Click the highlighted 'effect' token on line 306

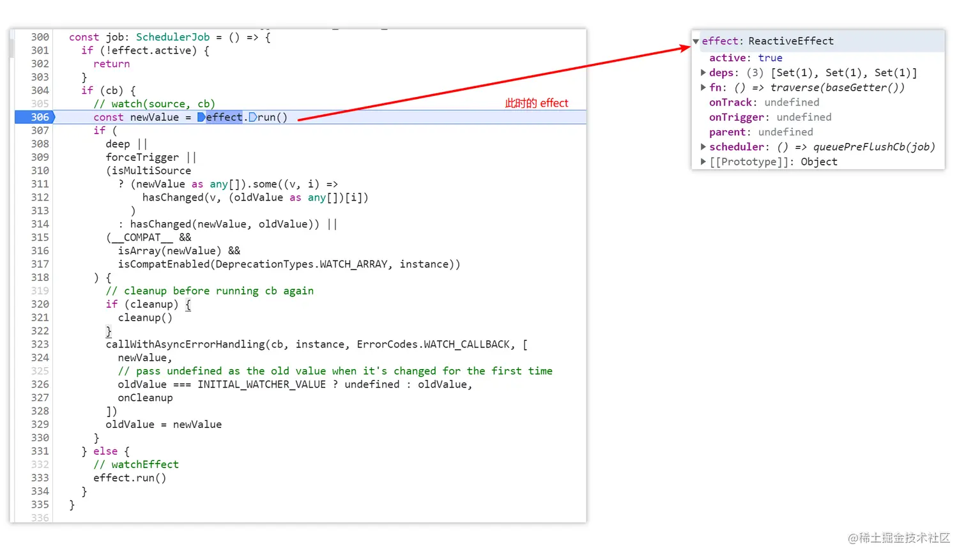[224, 117]
